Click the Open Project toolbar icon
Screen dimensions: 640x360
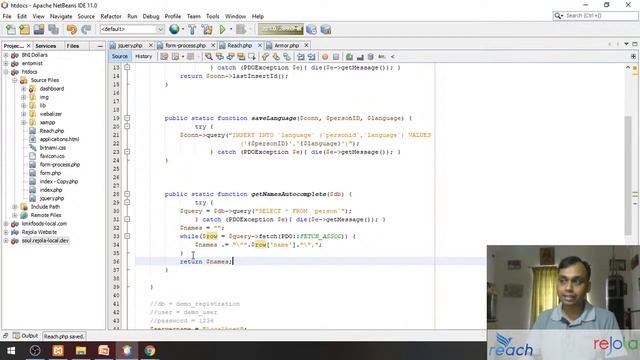pos(39,29)
